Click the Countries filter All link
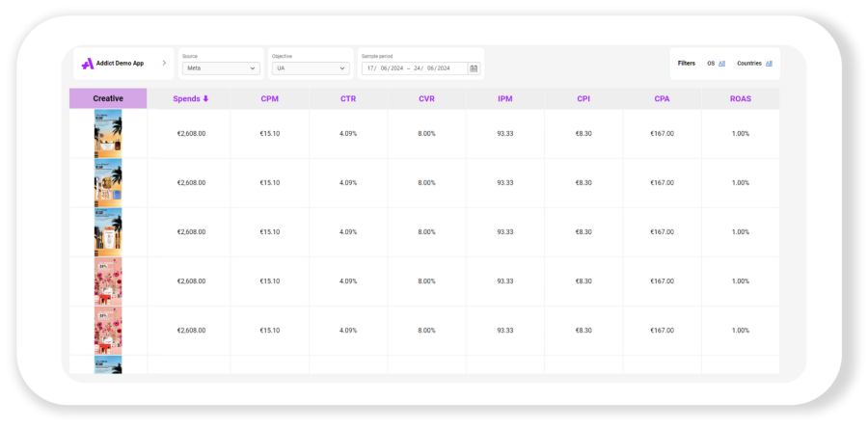 770,64
